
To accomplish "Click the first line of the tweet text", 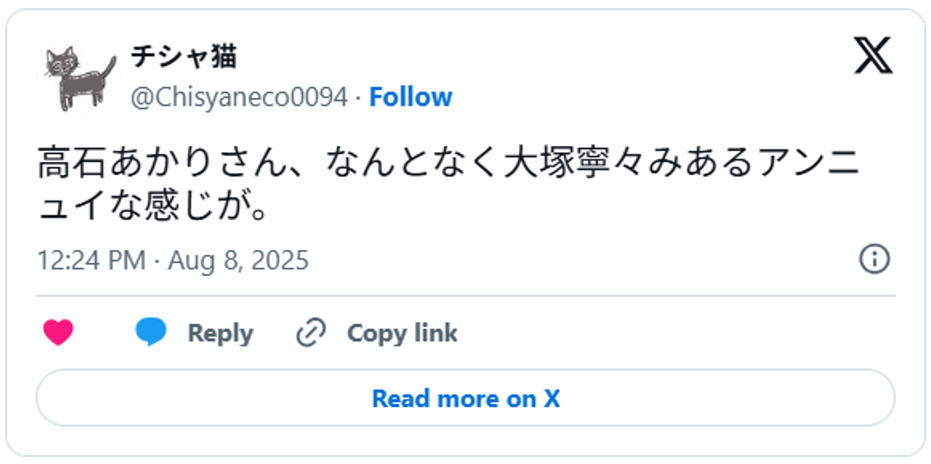I will point(447,164).
